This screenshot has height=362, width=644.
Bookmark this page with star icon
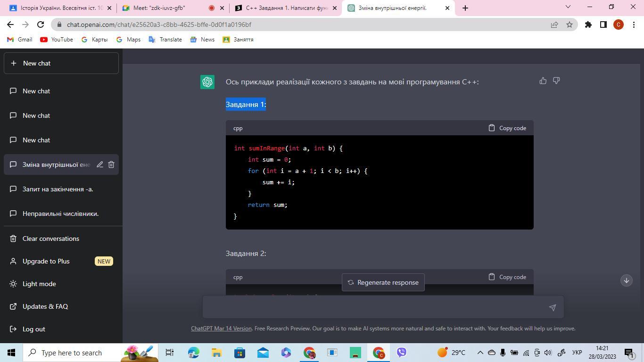[570, 25]
